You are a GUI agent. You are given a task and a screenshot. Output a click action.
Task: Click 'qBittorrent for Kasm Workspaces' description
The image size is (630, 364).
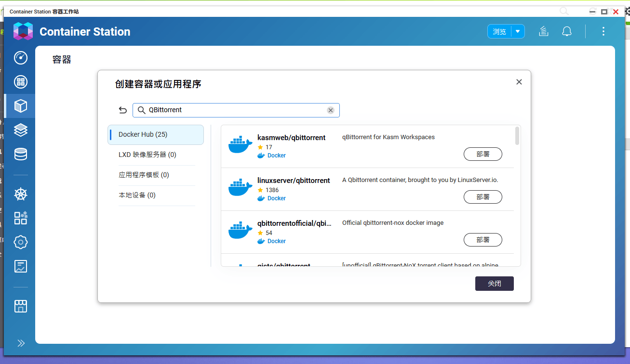point(389,137)
